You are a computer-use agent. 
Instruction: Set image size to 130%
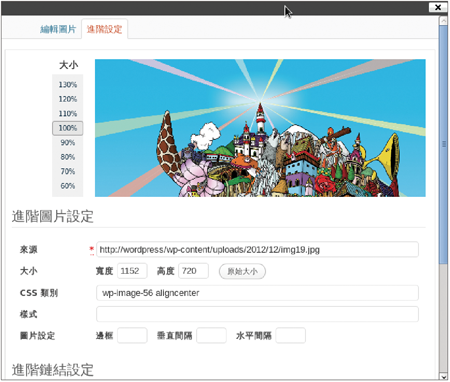click(68, 85)
